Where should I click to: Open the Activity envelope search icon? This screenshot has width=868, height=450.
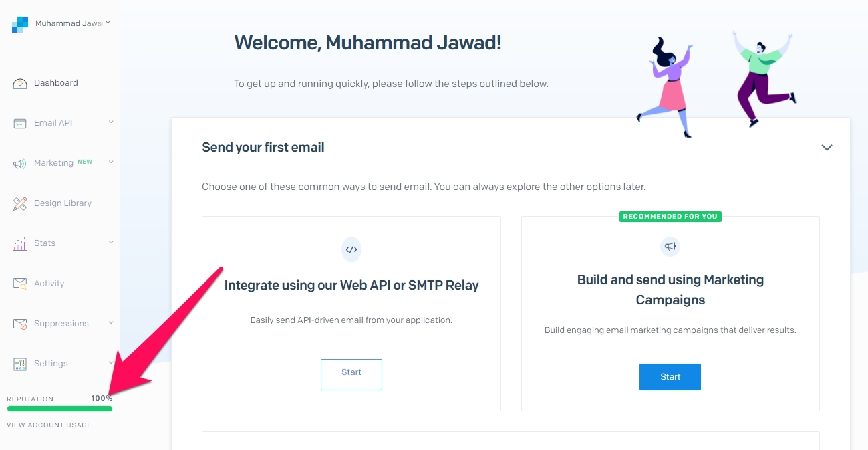[x=20, y=284]
